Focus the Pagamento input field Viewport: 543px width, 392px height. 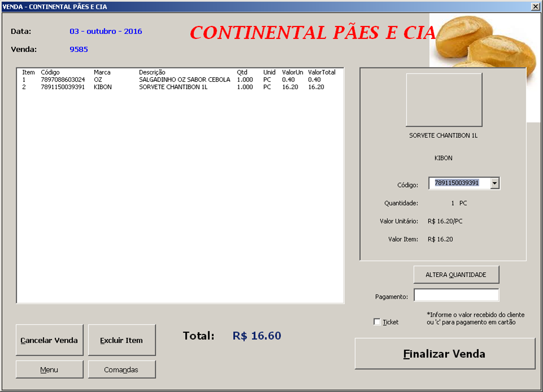[456, 296]
